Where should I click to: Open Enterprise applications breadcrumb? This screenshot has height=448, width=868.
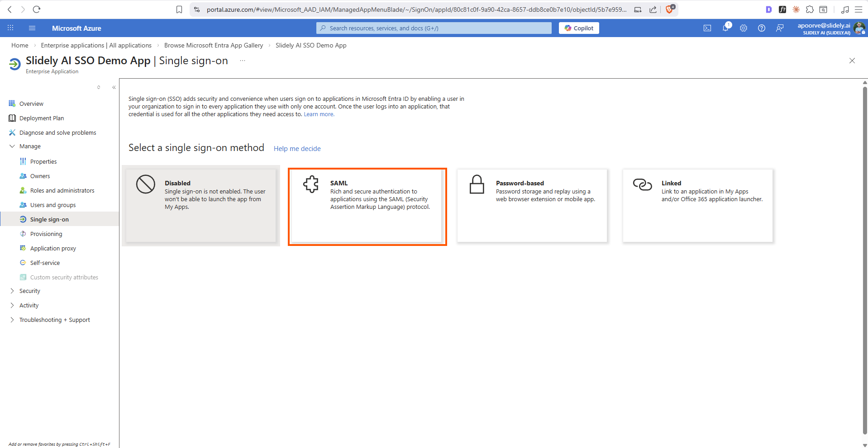click(x=96, y=45)
